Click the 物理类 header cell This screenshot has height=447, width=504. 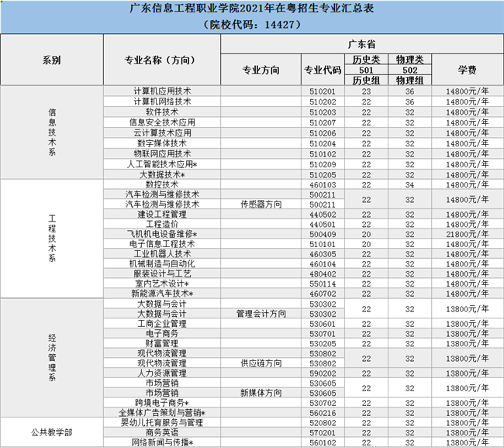(409, 59)
